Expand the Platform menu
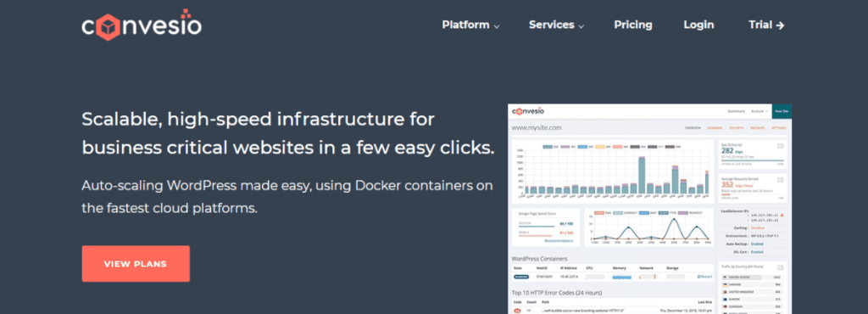This screenshot has width=868, height=314. (470, 25)
